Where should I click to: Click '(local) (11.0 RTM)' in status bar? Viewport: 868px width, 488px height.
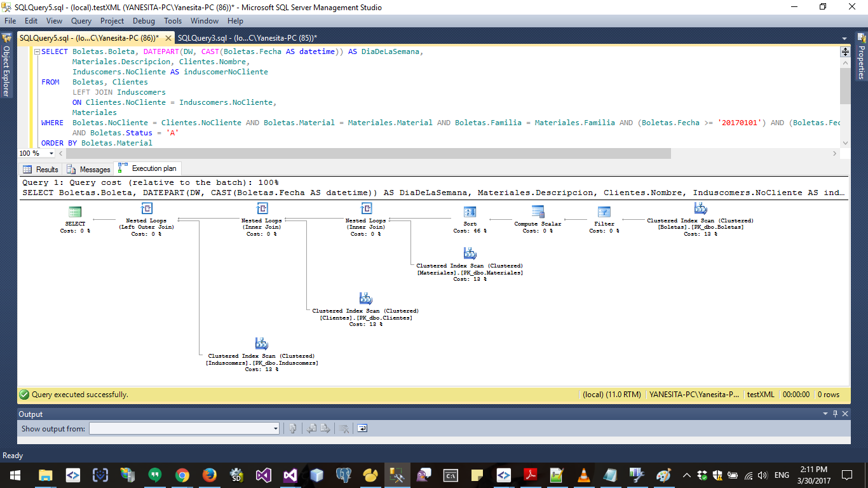pyautogui.click(x=612, y=395)
